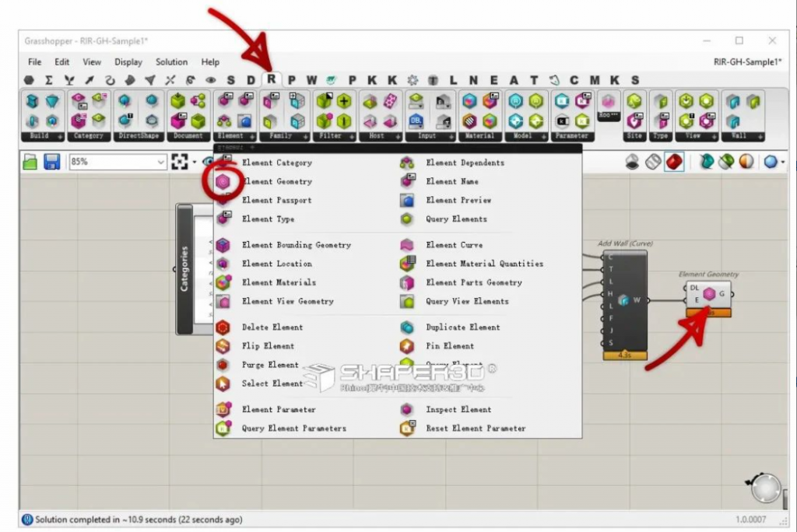Image resolution: width=797 pixels, height=532 pixels.
Task: Switch to the L component tab
Action: click(x=453, y=80)
